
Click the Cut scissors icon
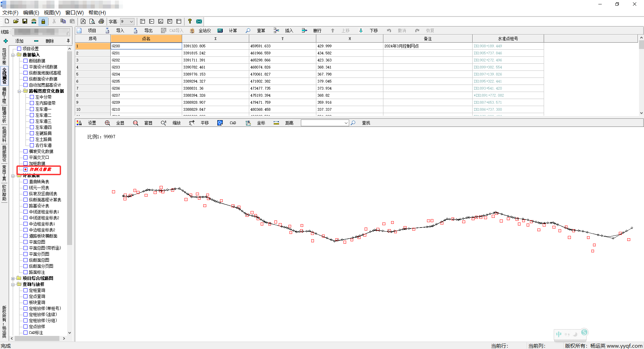pos(54,21)
